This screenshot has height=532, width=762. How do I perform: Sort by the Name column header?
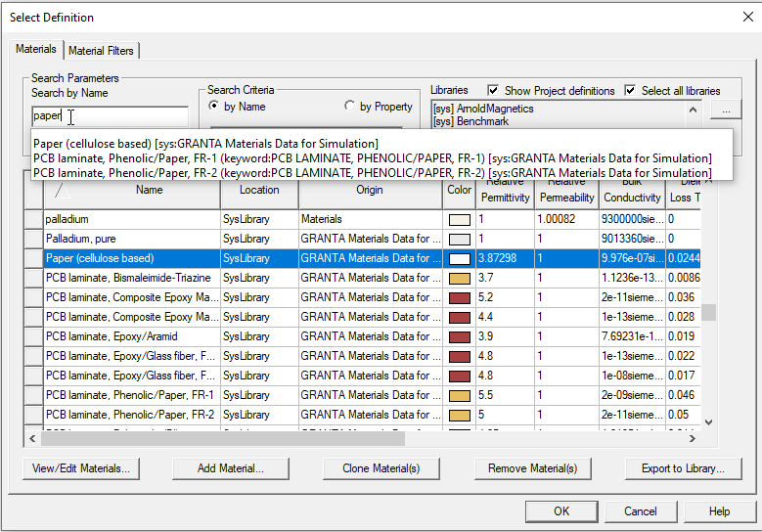[132, 190]
